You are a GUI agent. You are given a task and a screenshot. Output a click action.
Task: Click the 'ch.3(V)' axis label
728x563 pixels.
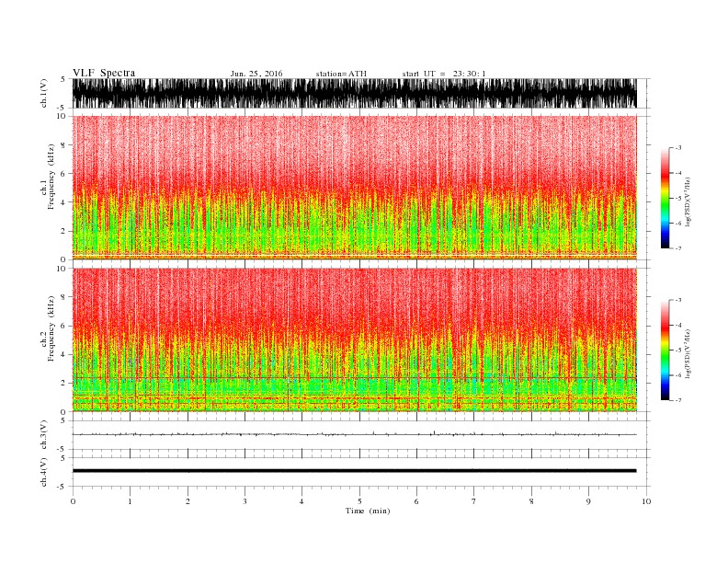click(44, 435)
